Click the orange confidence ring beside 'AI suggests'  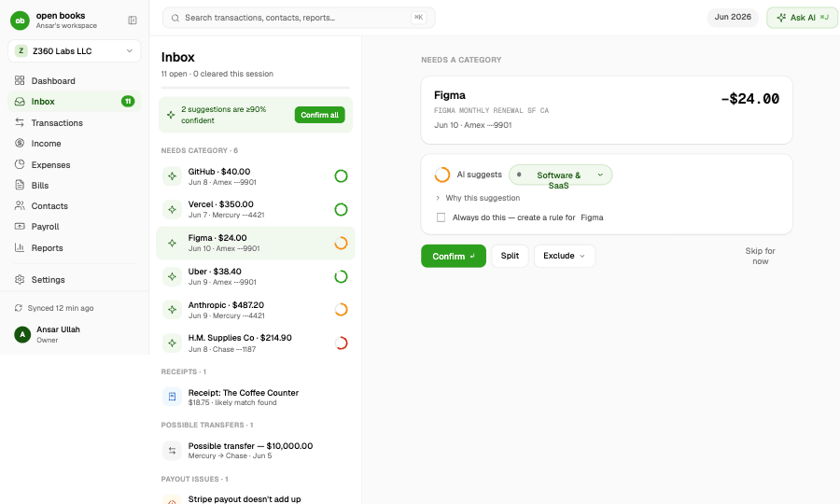pos(442,175)
